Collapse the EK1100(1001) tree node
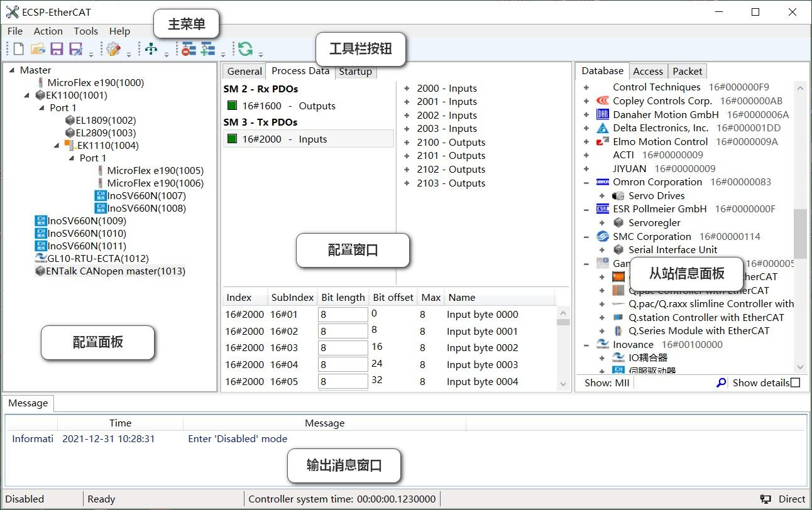This screenshot has height=510, width=812. tap(27, 95)
